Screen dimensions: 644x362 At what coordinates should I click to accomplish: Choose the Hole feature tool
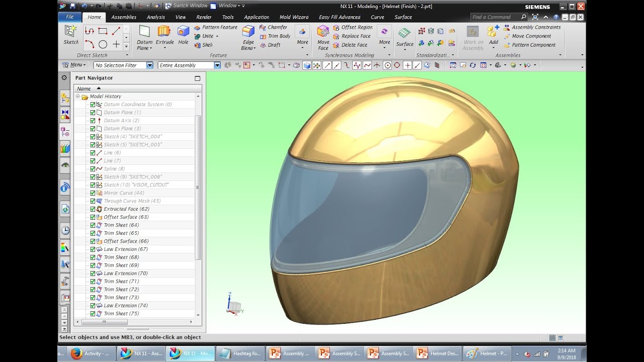coord(183,35)
